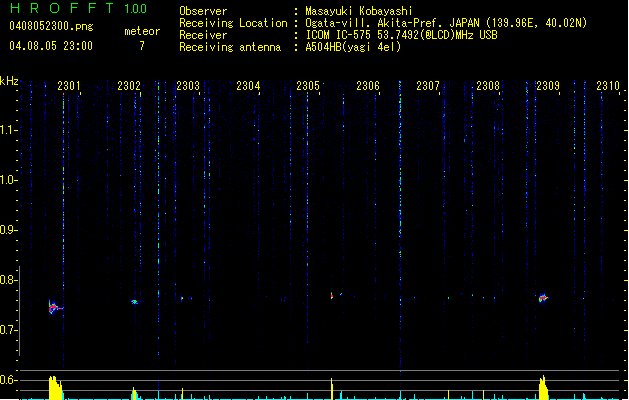Screen dimensions: 629x400
Task: Click the meteor echo near 2302
Action: [x=134, y=302]
